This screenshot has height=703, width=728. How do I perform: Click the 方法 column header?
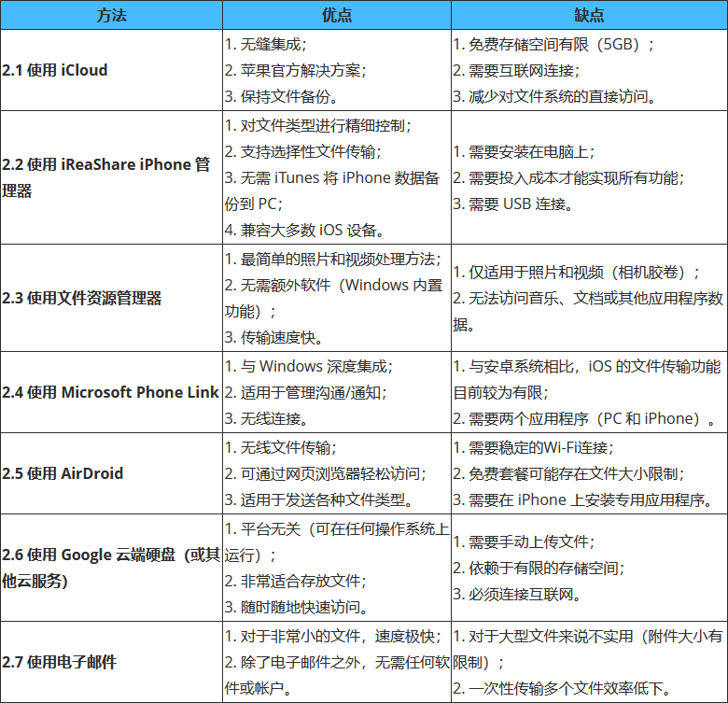[x=111, y=15]
